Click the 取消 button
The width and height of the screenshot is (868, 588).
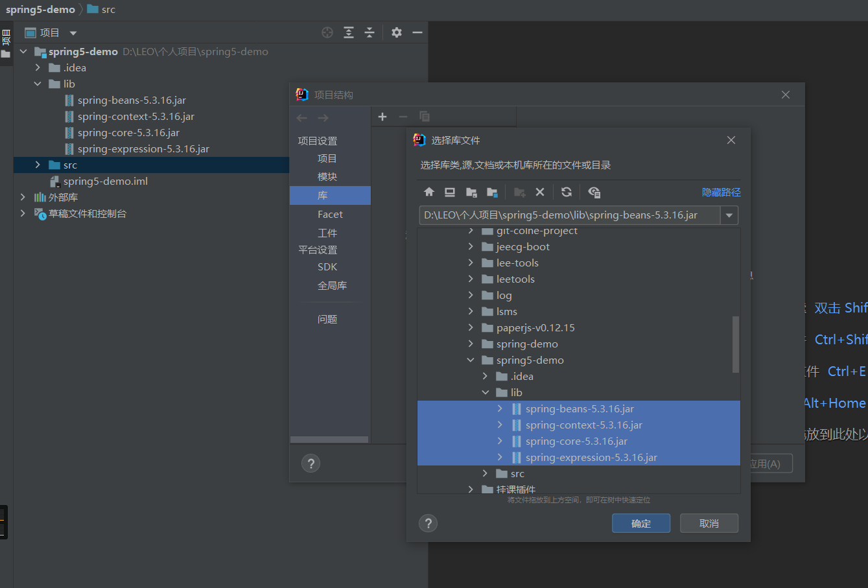coord(709,523)
